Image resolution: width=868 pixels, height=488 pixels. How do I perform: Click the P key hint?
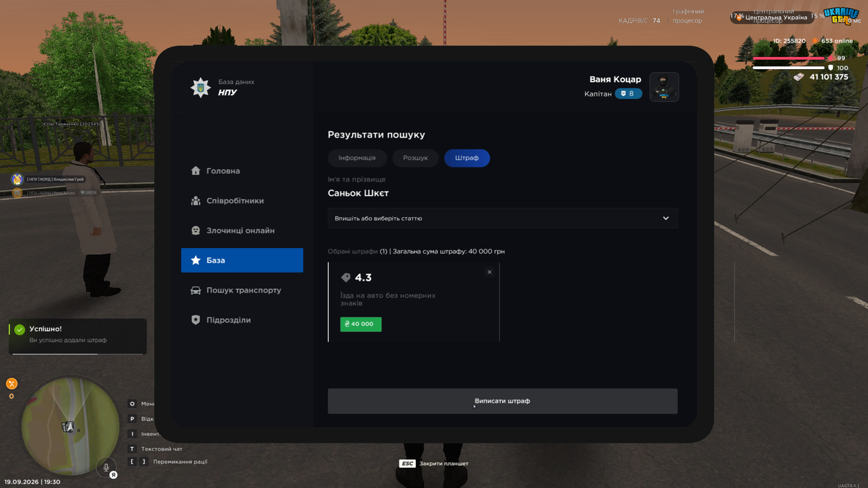[x=132, y=419]
